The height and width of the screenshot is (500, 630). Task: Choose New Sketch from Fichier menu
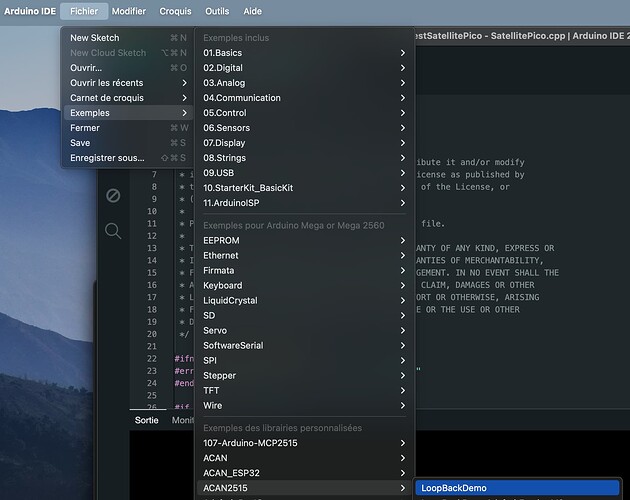[128, 38]
